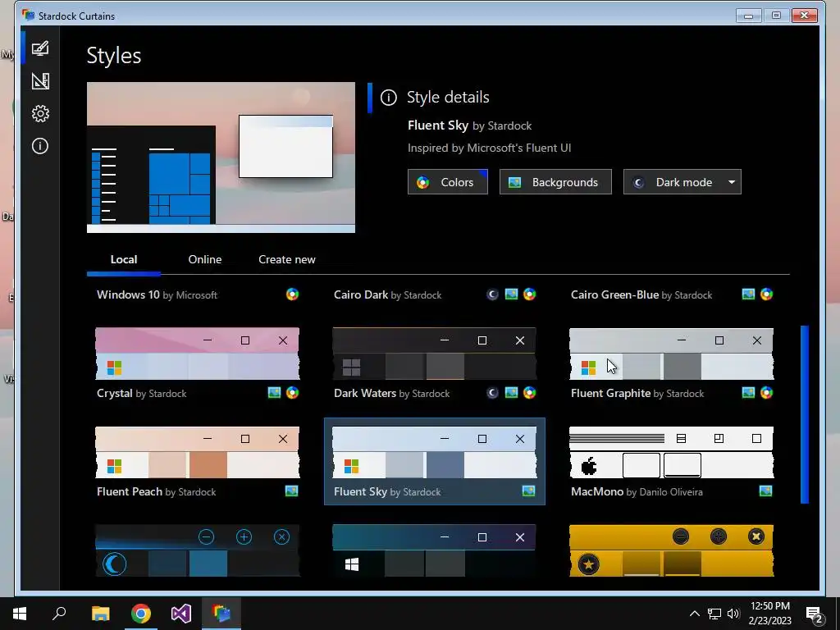
Task: Click the styles list vertical scrollbar
Action: pyautogui.click(x=804, y=414)
